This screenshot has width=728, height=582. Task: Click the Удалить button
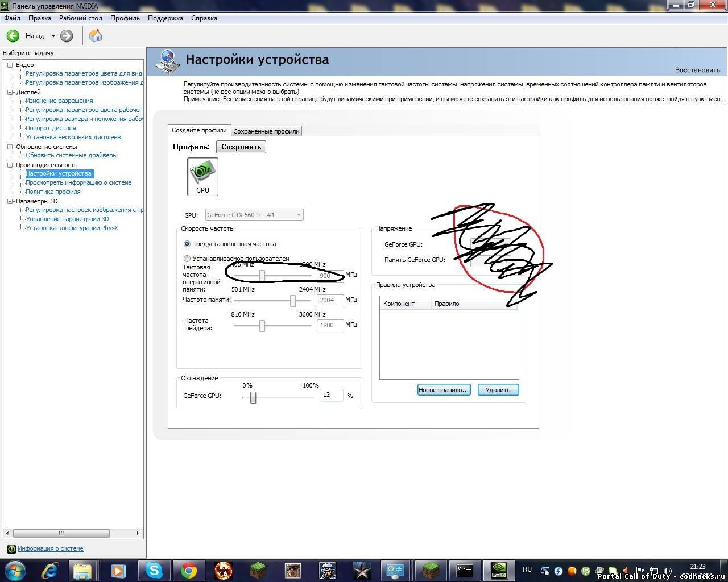coord(498,390)
